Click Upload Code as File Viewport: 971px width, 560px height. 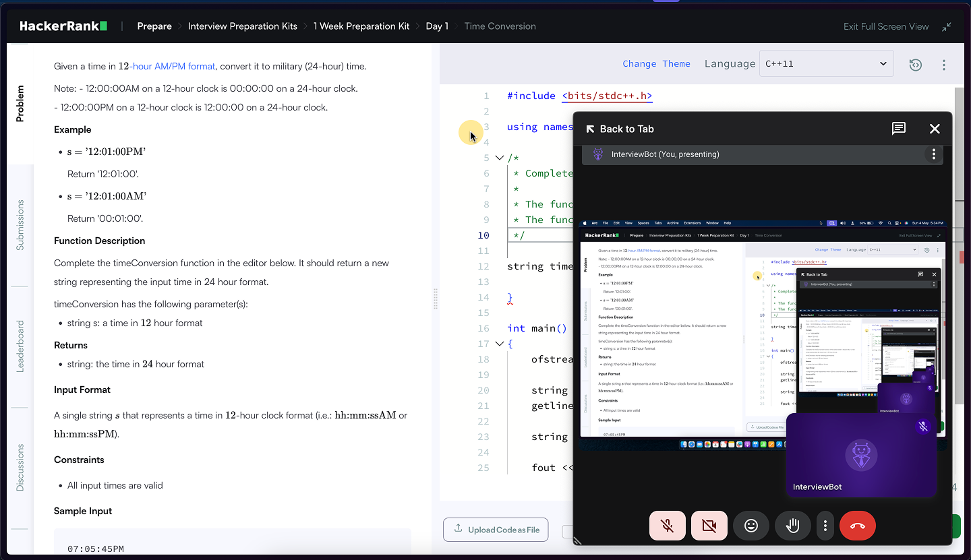click(496, 530)
